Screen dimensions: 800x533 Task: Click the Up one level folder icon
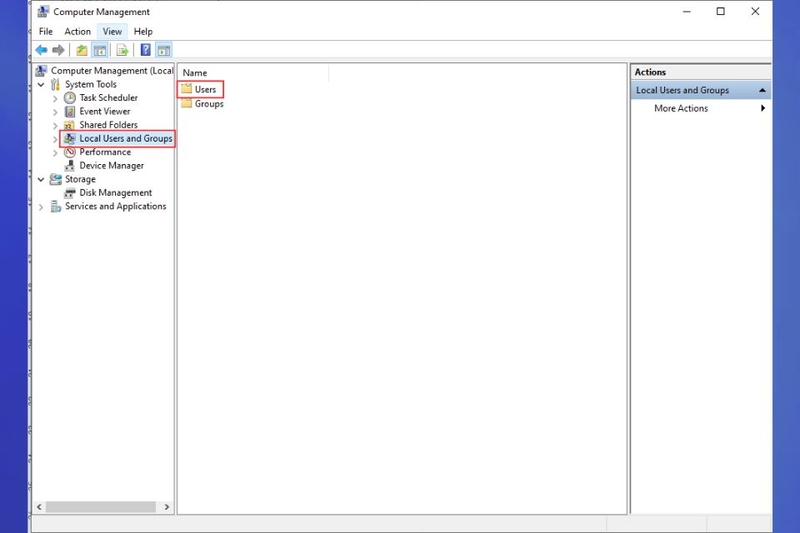pos(82,50)
